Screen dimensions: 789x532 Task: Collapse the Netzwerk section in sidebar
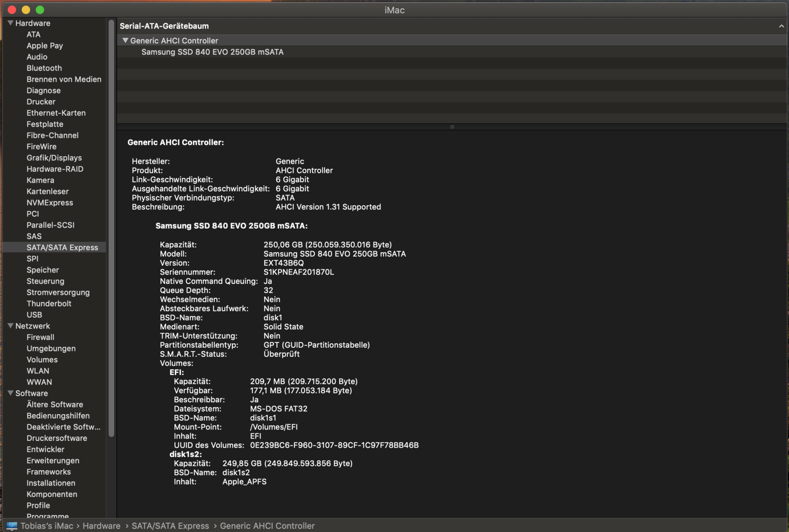[x=10, y=326]
